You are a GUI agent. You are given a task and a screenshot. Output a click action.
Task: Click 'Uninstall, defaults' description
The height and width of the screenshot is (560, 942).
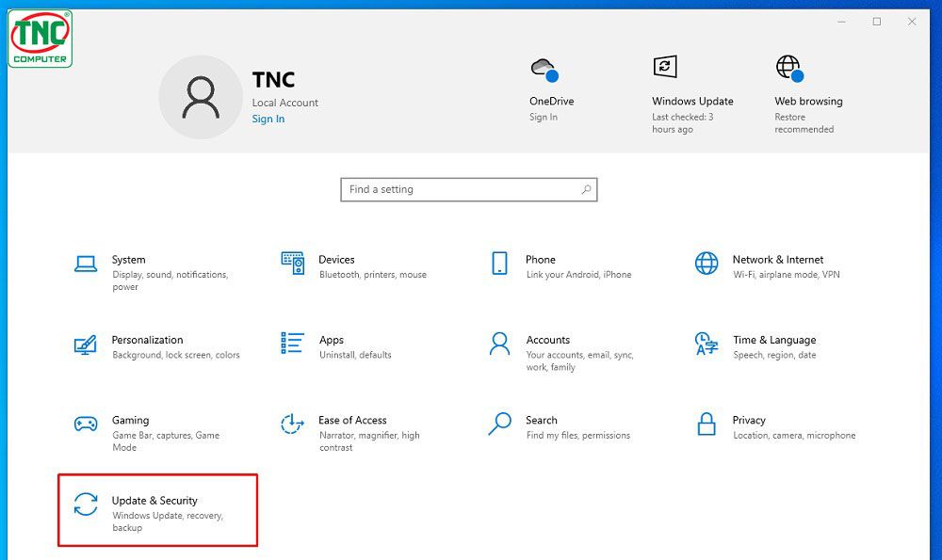355,356
